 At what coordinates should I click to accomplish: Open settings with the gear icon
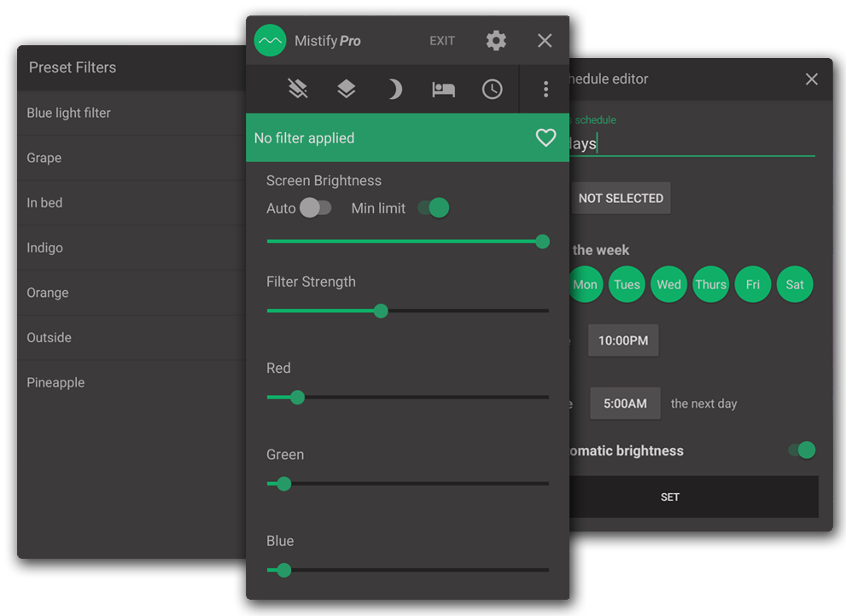pos(496,40)
